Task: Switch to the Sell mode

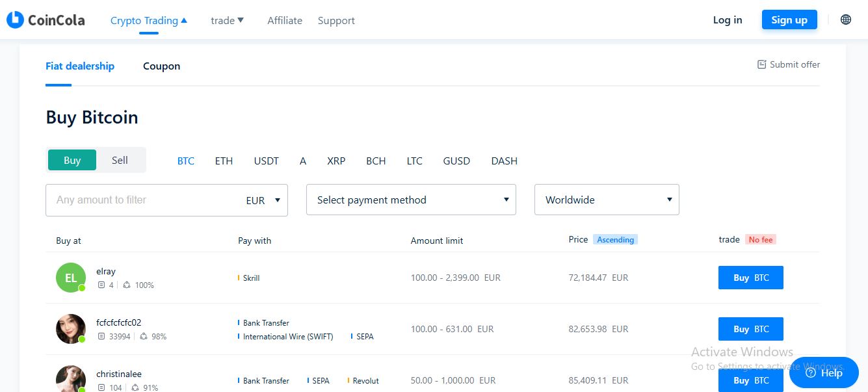Action: 120,160
